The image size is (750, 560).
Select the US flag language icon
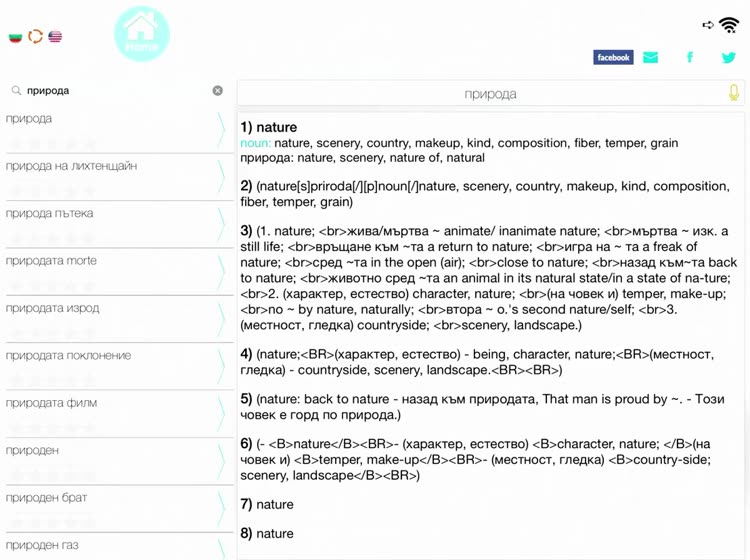click(x=55, y=37)
